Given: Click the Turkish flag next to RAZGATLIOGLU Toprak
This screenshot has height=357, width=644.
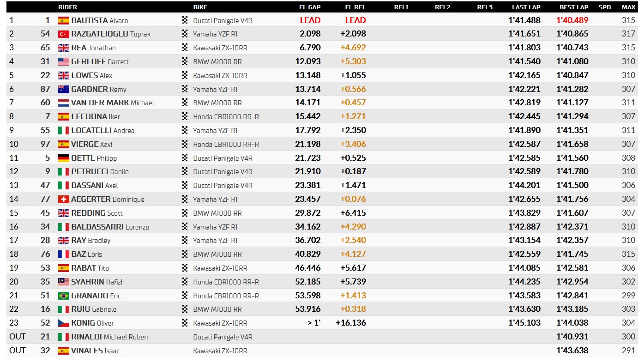Looking at the screenshot, I should 64,34.
